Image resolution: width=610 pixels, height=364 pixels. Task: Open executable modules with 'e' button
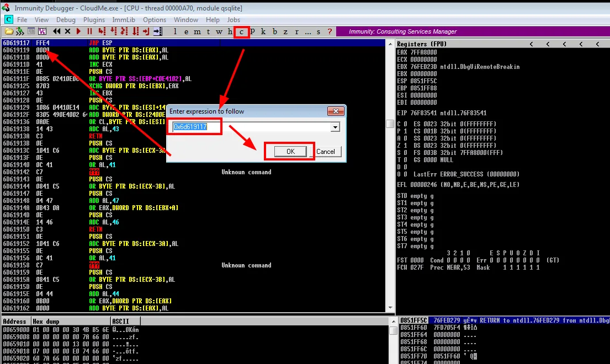pos(186,31)
